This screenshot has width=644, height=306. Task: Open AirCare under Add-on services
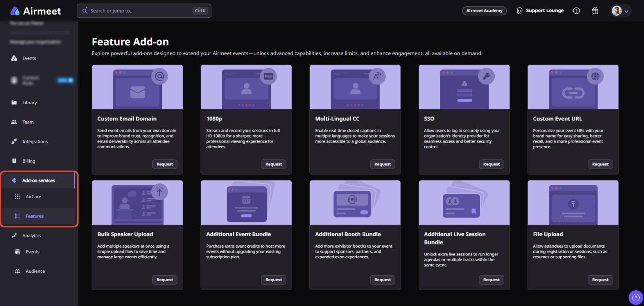pos(34,197)
